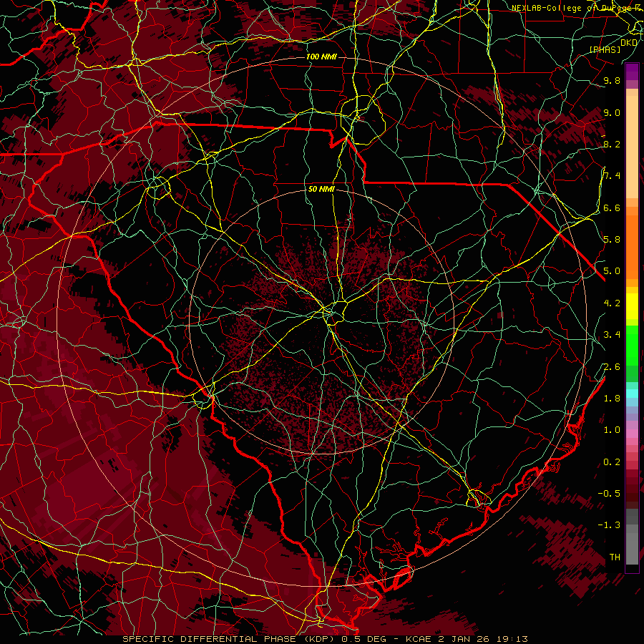This screenshot has height=644, width=644.
Task: Click the "1.0" scale value
Action: (x=612, y=429)
